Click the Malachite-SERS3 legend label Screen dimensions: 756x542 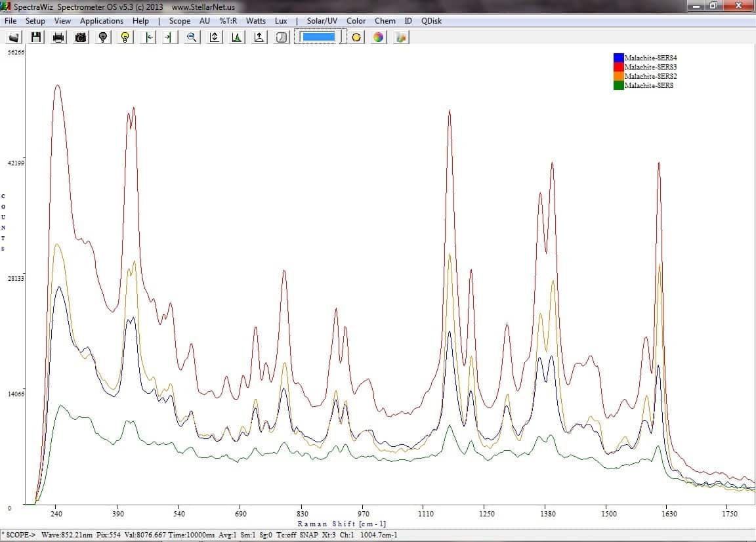click(650, 67)
